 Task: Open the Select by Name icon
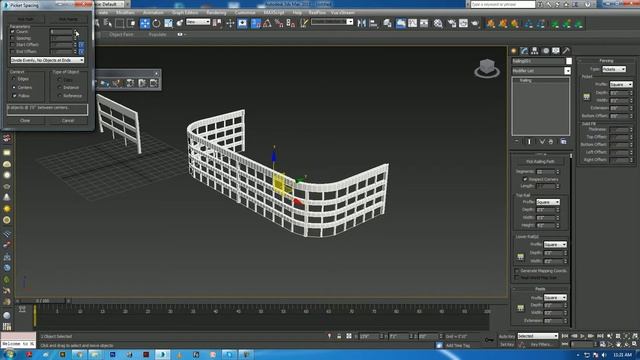(108, 23)
